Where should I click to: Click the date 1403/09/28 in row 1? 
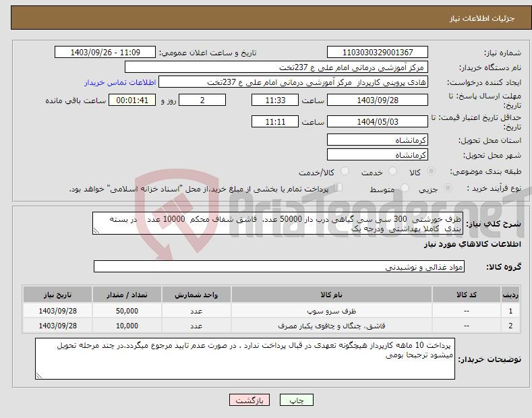point(58,311)
